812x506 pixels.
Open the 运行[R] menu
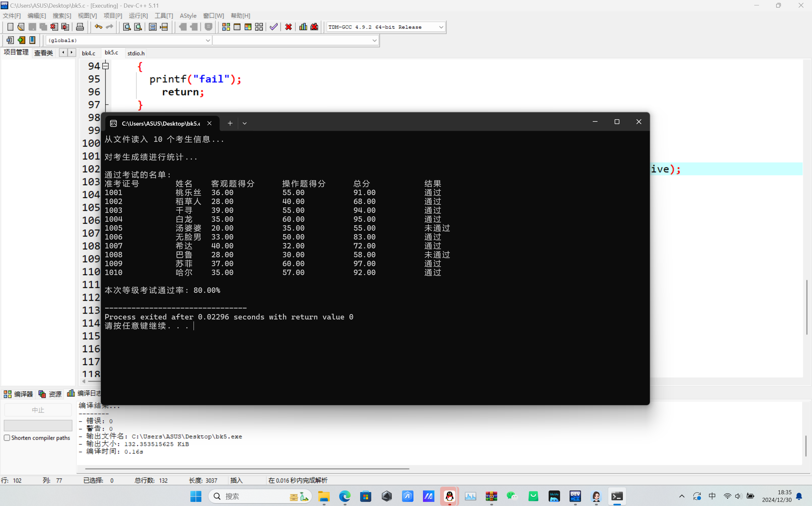(138, 16)
